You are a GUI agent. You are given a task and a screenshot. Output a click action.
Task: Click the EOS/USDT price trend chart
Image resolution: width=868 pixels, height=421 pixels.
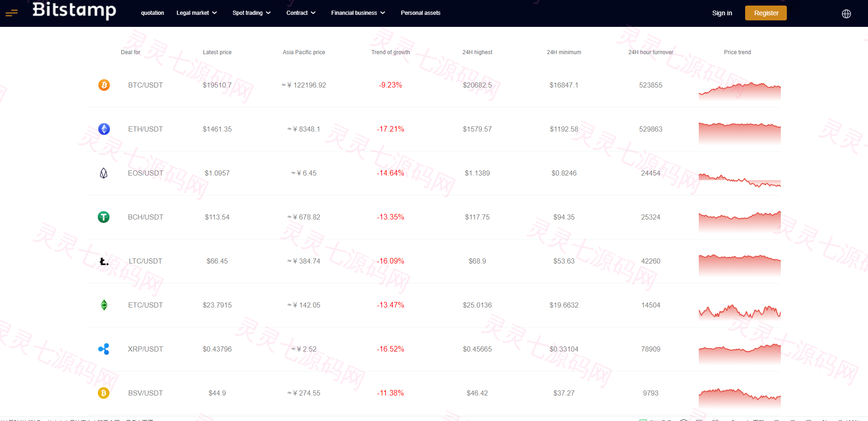click(740, 180)
